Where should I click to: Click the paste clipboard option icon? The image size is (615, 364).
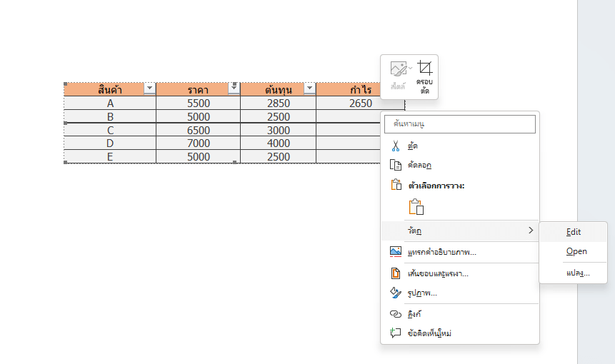click(x=416, y=207)
